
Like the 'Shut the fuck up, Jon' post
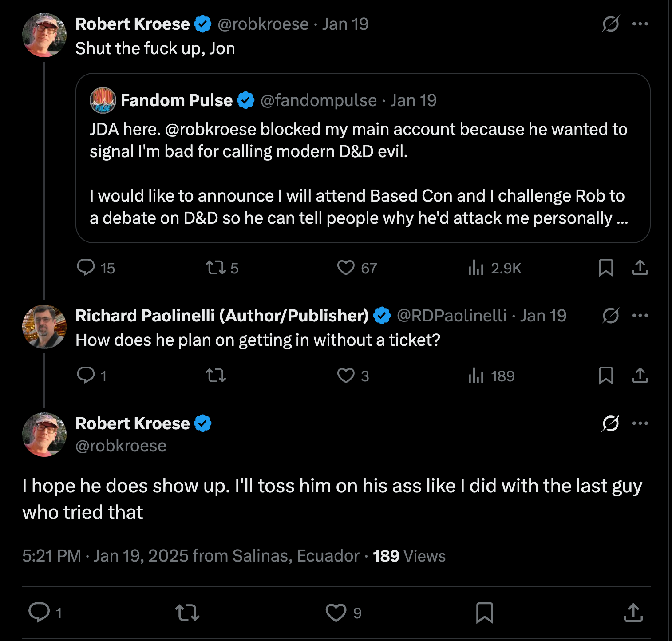tap(346, 268)
